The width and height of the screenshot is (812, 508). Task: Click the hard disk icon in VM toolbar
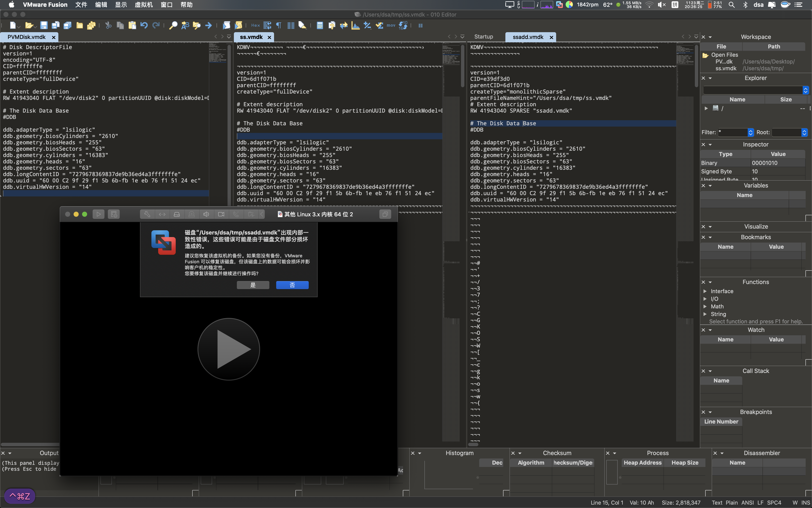[177, 214]
